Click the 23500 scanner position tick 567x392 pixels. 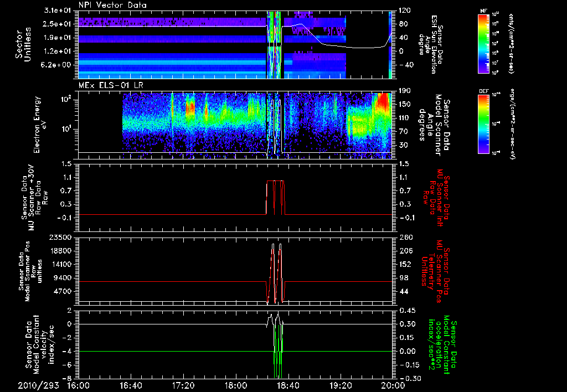[60, 238]
